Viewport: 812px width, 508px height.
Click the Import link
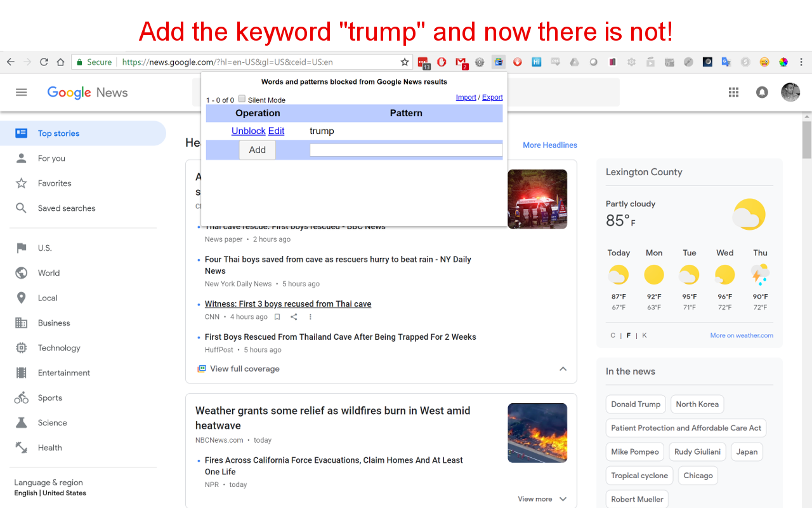tap(466, 97)
